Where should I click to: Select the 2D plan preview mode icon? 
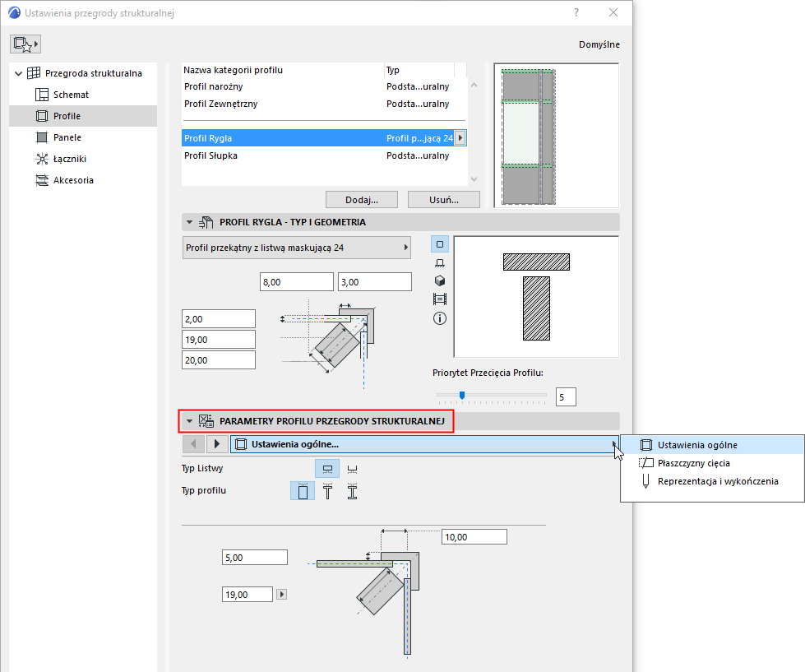[x=440, y=244]
